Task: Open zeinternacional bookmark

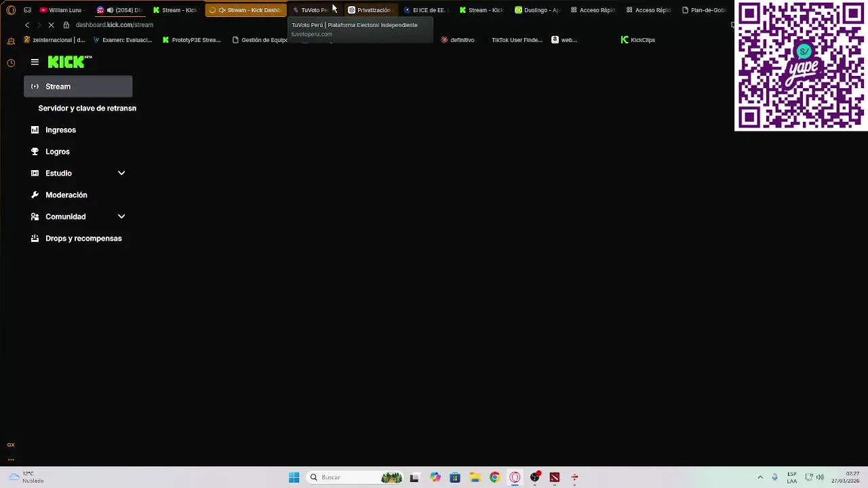Action: pyautogui.click(x=54, y=40)
